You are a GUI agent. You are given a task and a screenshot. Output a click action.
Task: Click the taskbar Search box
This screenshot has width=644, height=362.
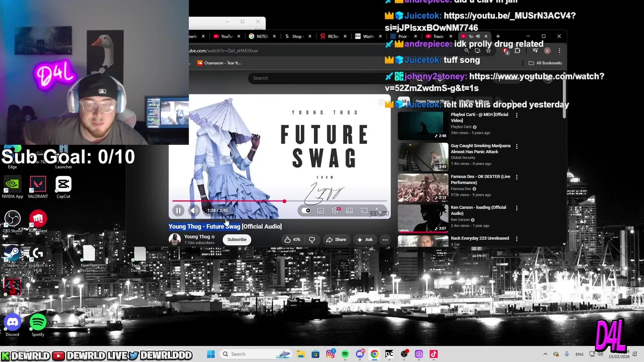[x=256, y=354]
